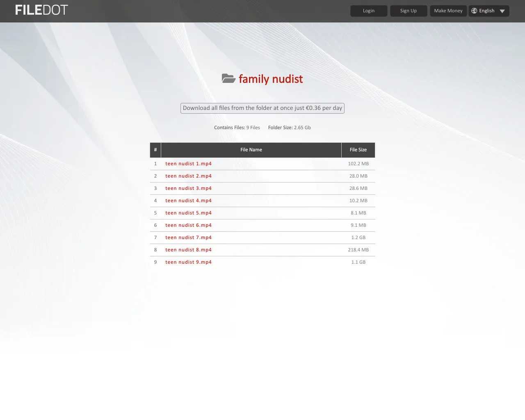Click the Contains Files: 9 Files text
Viewport: 525px width, 420px height.
237,128
